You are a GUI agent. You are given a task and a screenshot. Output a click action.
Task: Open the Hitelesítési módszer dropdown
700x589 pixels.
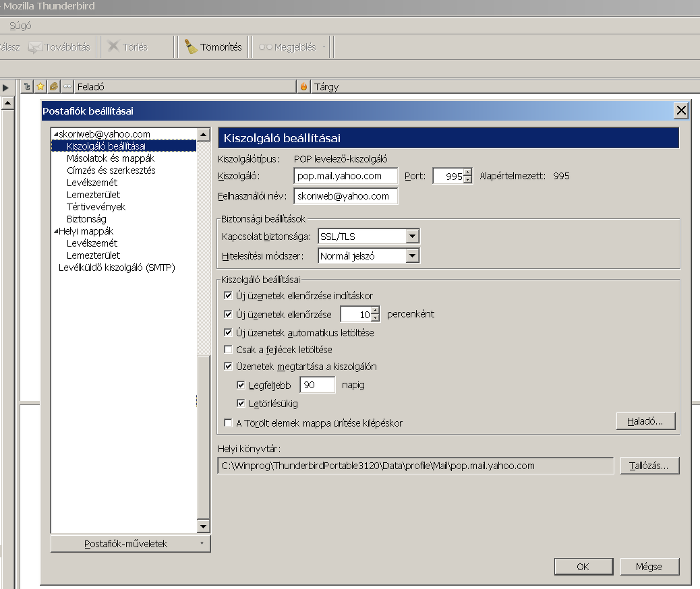click(413, 255)
